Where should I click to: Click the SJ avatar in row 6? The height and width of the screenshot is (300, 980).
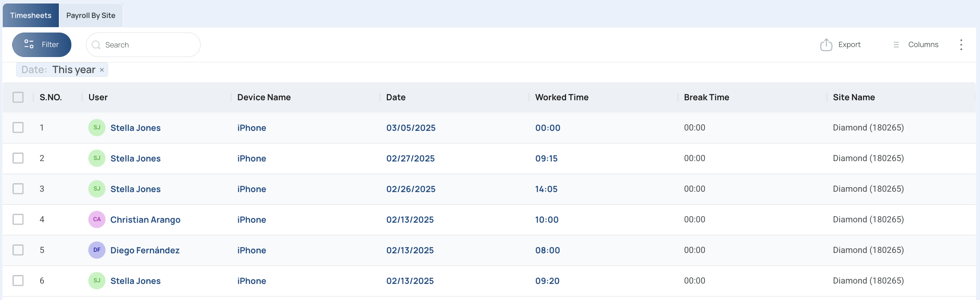coord(97,280)
